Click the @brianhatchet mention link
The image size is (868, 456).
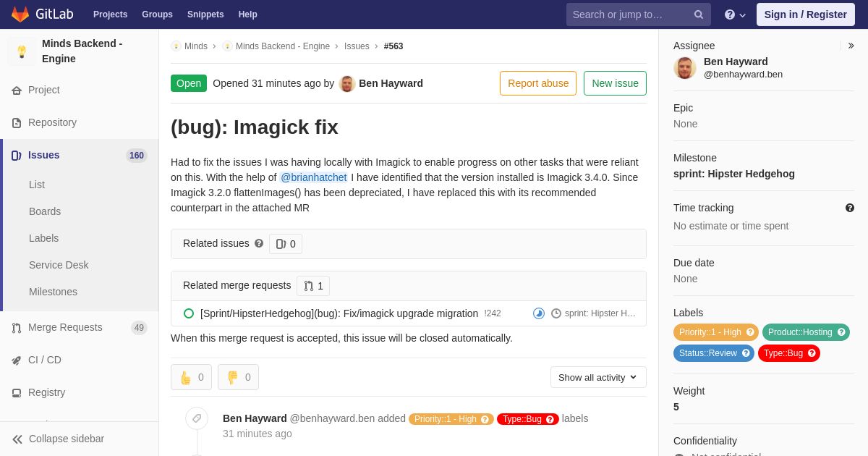pyautogui.click(x=314, y=177)
